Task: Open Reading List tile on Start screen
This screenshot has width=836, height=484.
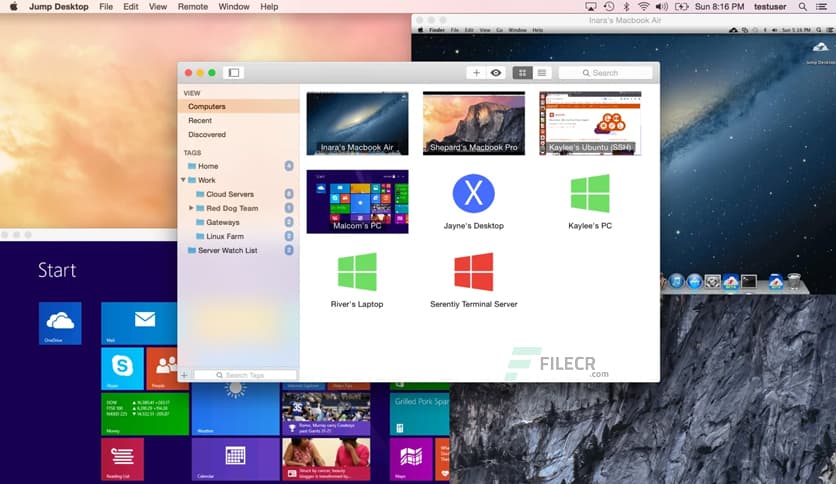Action: 123,459
